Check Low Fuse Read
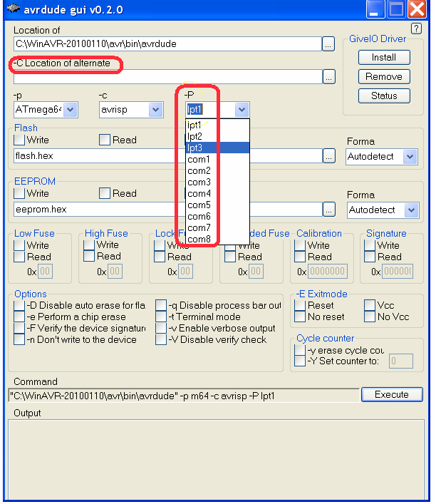The width and height of the screenshot is (436, 504). pyautogui.click(x=19, y=257)
